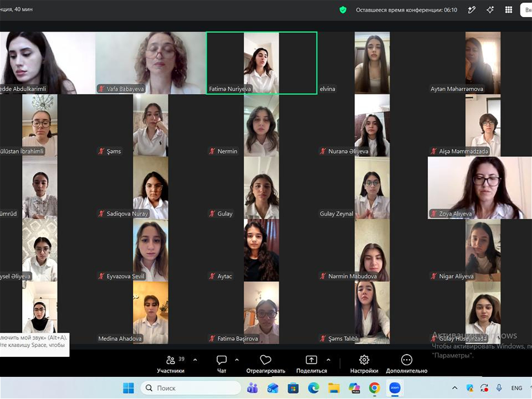This screenshot has height=399, width=532.
Task: Click the Windows Security tray icon
Action: [470, 388]
